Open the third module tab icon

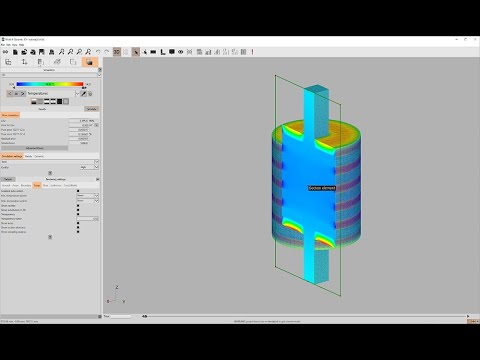(41, 62)
